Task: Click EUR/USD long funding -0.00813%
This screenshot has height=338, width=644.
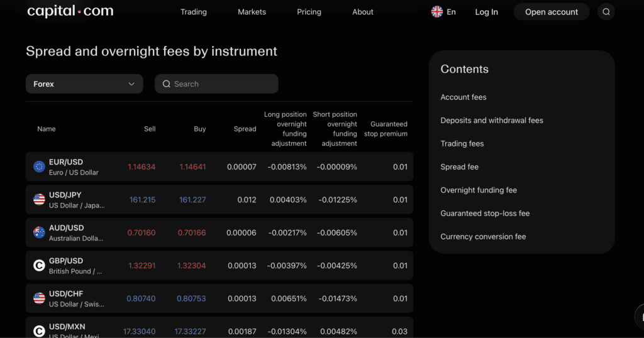Action: pos(287,167)
